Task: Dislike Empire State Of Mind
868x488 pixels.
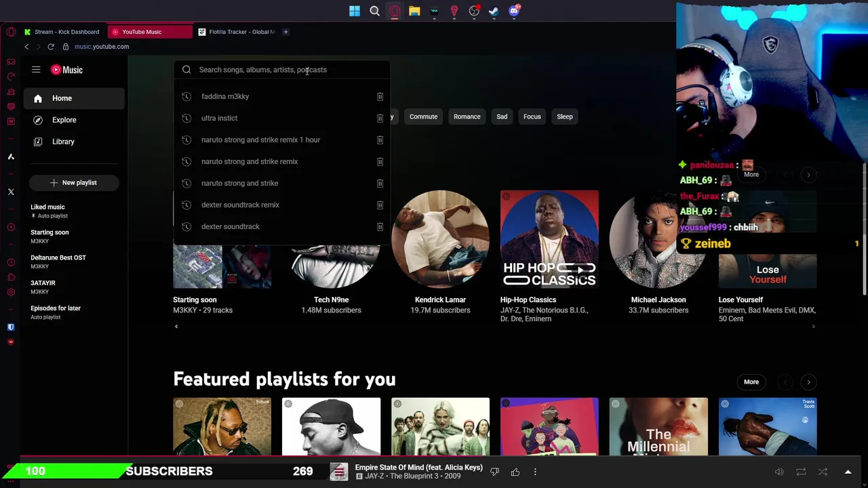Action: (494, 472)
